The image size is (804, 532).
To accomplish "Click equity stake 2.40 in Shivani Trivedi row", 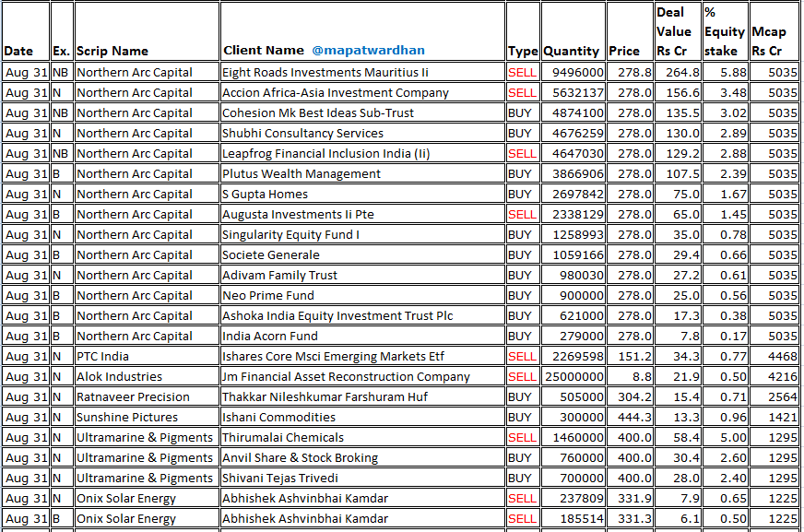I will click(x=726, y=479).
